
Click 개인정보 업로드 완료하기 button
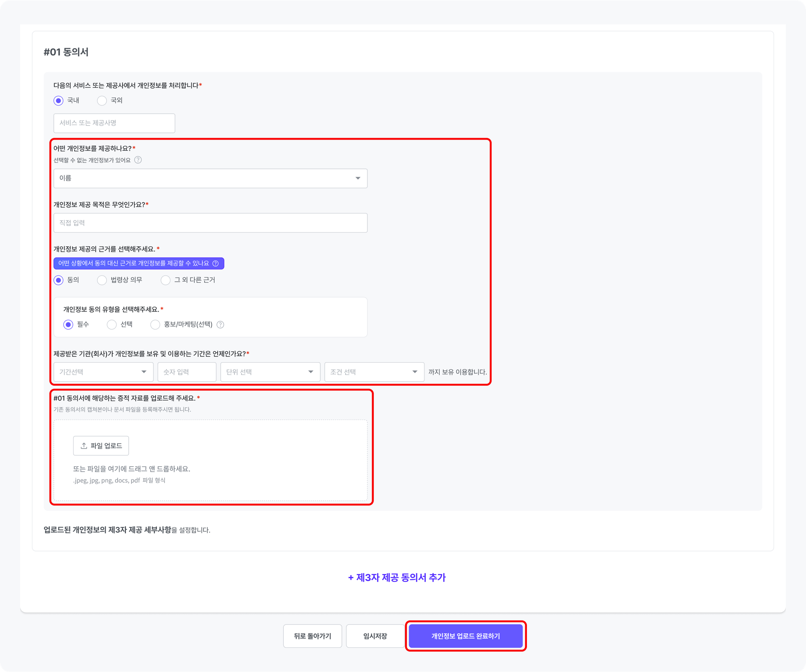tap(466, 636)
